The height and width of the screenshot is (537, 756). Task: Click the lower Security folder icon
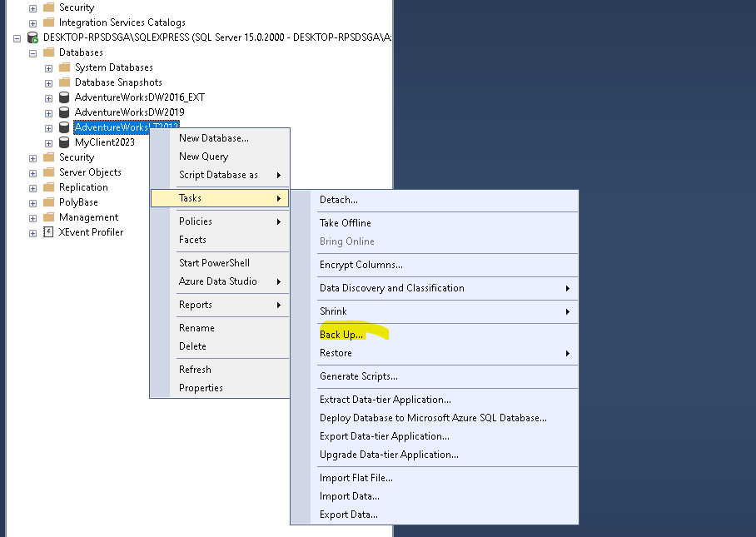tap(48, 157)
